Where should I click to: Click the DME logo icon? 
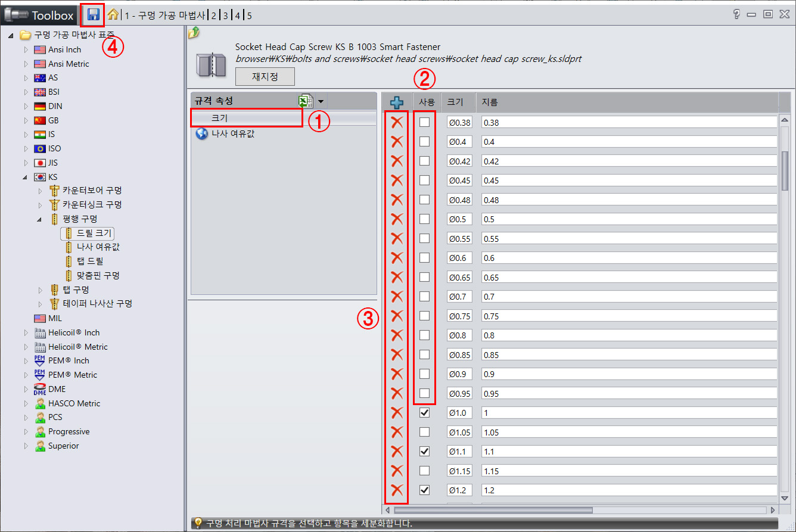40,389
